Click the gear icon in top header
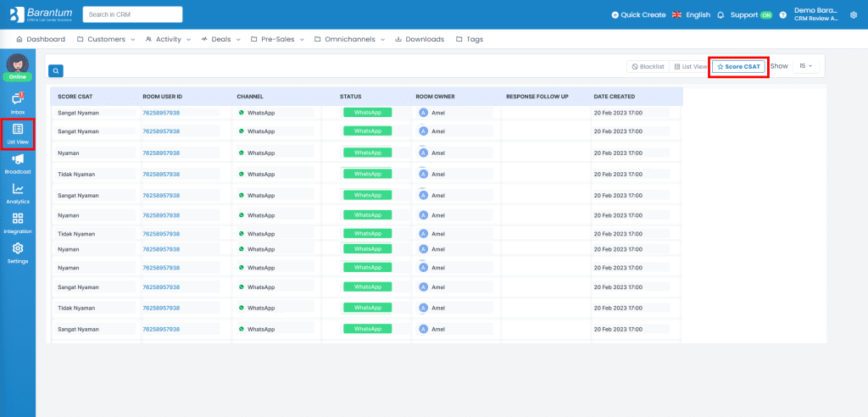Image resolution: width=868 pixels, height=417 pixels. pyautogui.click(x=853, y=15)
